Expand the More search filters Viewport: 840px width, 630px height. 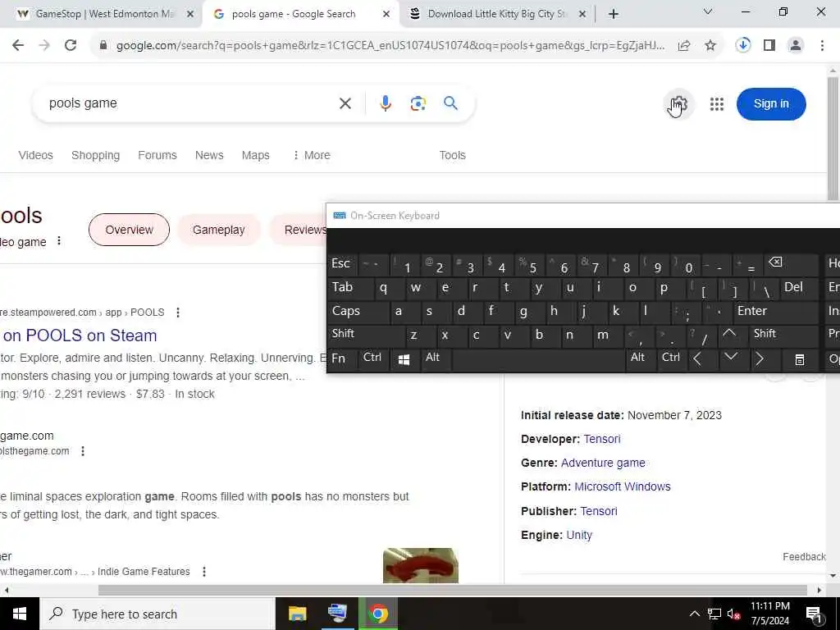311,155
